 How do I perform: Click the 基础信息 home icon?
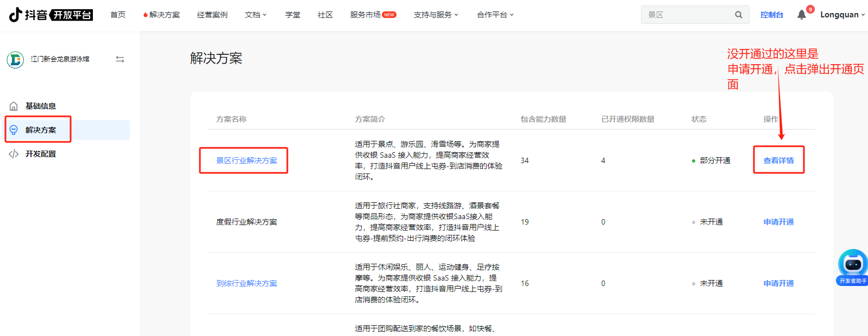point(14,106)
